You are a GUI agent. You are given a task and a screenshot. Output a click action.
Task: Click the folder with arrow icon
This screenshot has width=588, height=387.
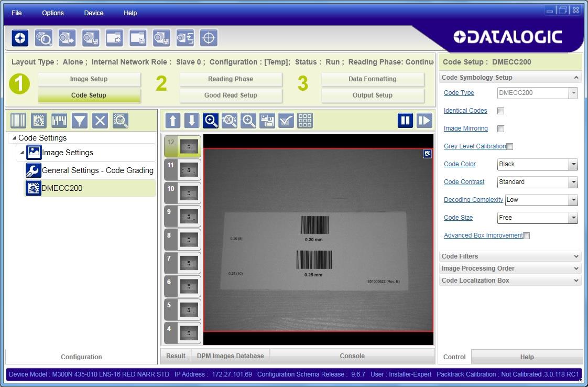click(114, 38)
